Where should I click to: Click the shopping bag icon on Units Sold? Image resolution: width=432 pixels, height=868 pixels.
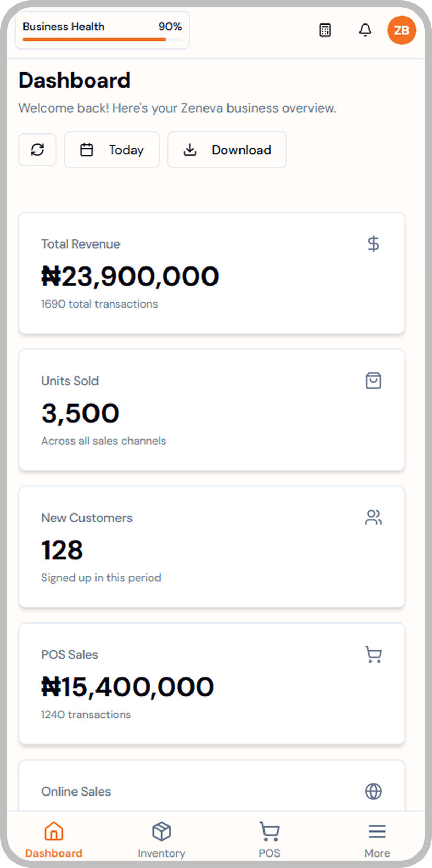[x=373, y=381]
